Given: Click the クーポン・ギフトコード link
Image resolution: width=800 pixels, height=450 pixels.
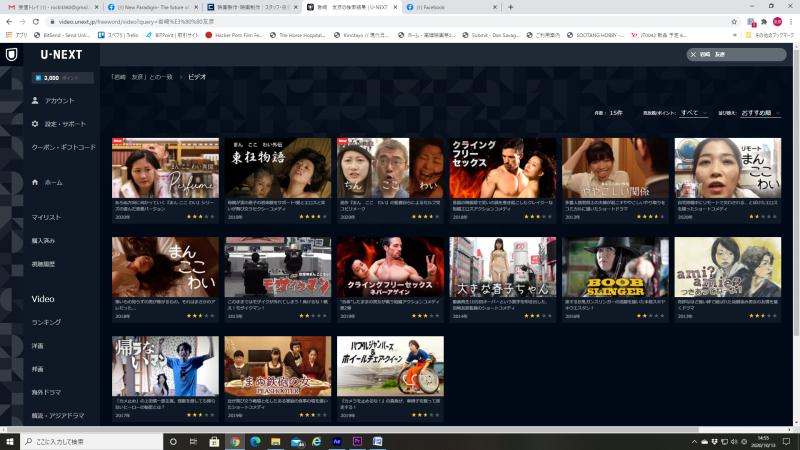Looking at the screenshot, I should point(64,147).
